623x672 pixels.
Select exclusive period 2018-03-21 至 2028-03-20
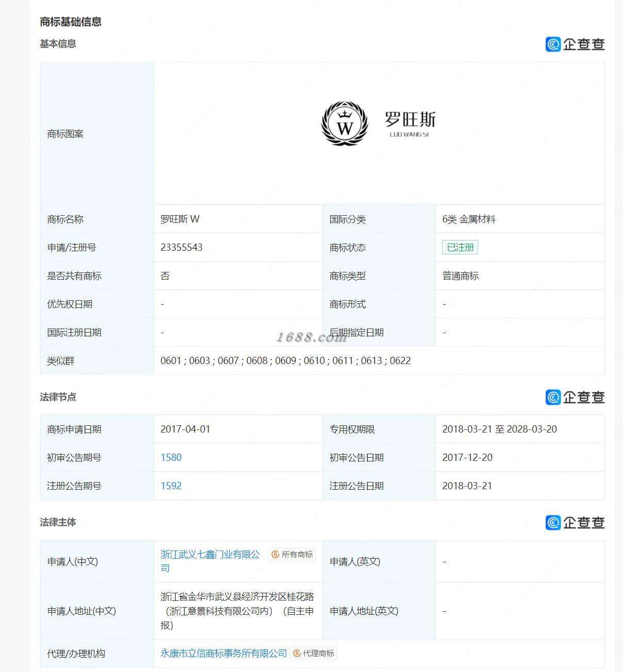(x=499, y=429)
